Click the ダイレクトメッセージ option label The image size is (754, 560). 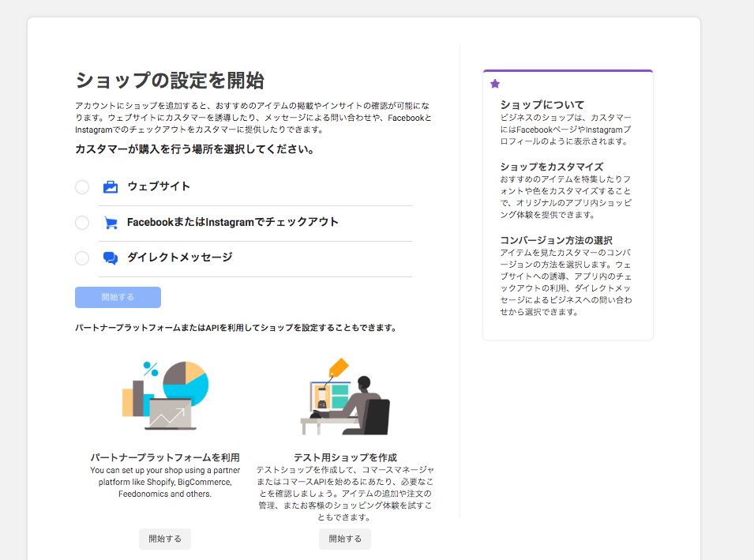pos(180,257)
